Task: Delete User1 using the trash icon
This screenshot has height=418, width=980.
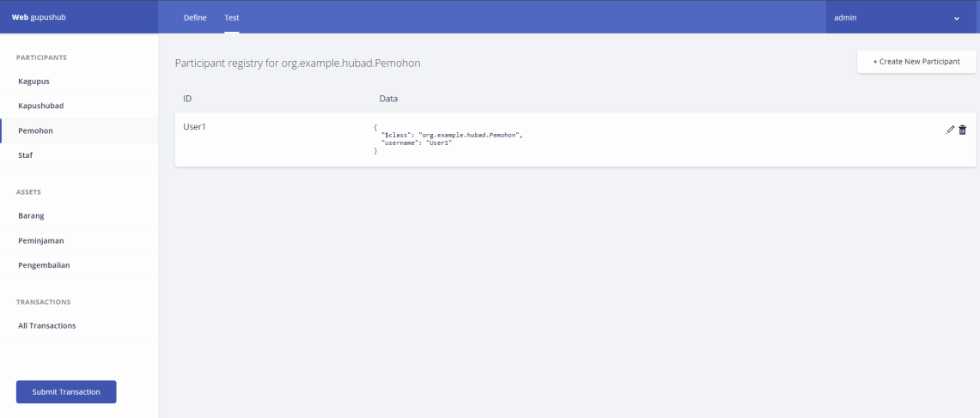Action: [x=962, y=130]
